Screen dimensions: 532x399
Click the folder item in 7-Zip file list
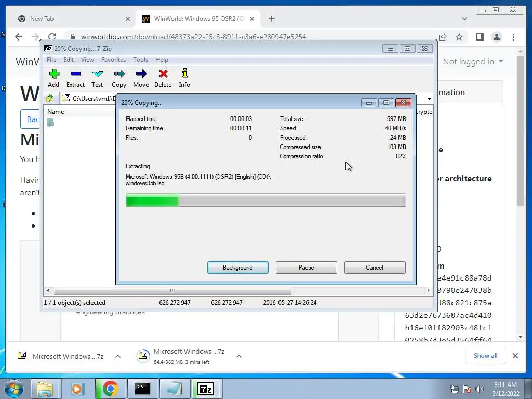pos(50,122)
